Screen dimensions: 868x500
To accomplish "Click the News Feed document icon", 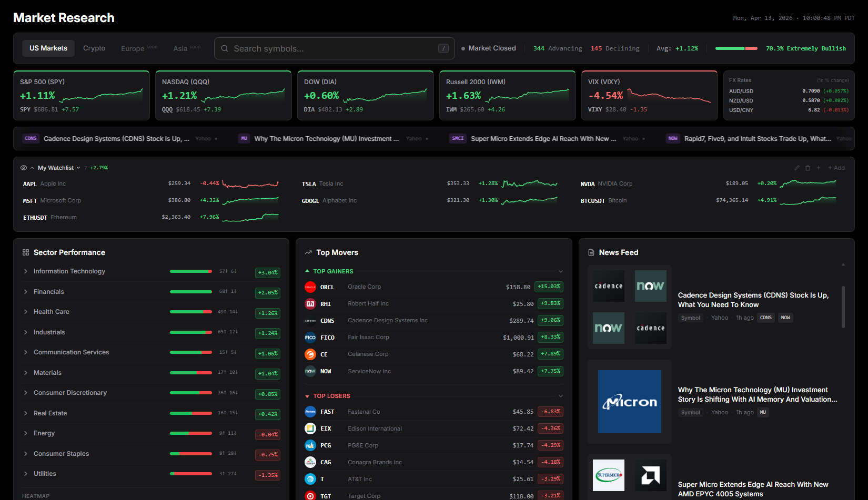I will (591, 252).
